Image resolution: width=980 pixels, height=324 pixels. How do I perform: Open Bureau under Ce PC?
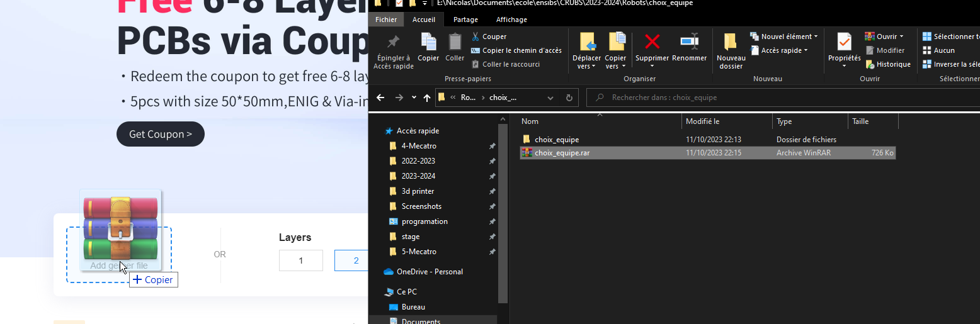(413, 307)
